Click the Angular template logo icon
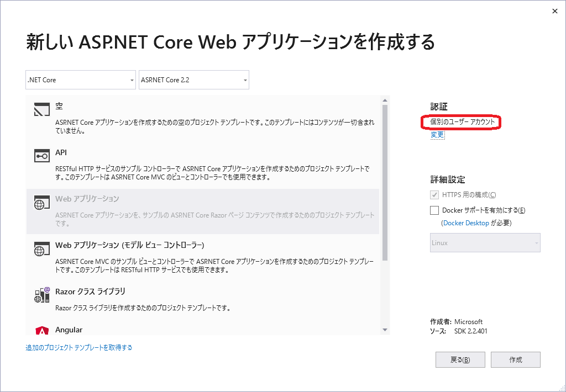 pyautogui.click(x=42, y=331)
